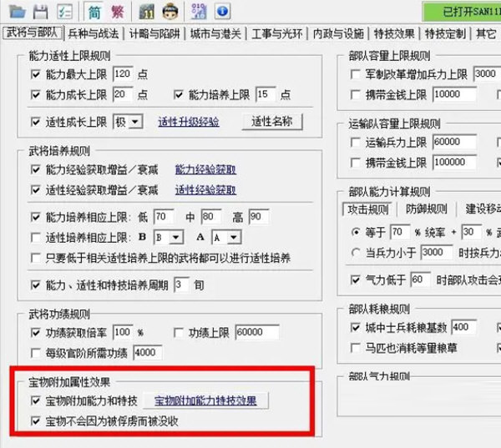Select 当兵力小于 radio button
This screenshot has width=501, height=448.
click(356, 253)
